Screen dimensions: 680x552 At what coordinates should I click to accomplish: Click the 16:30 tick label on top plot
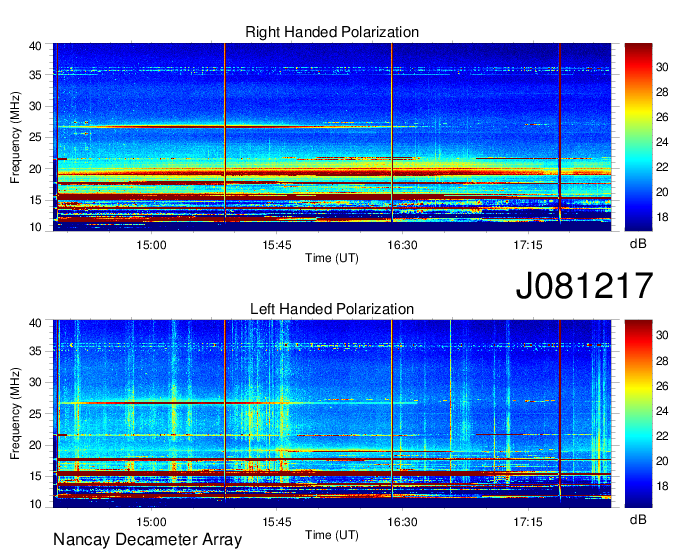point(402,245)
